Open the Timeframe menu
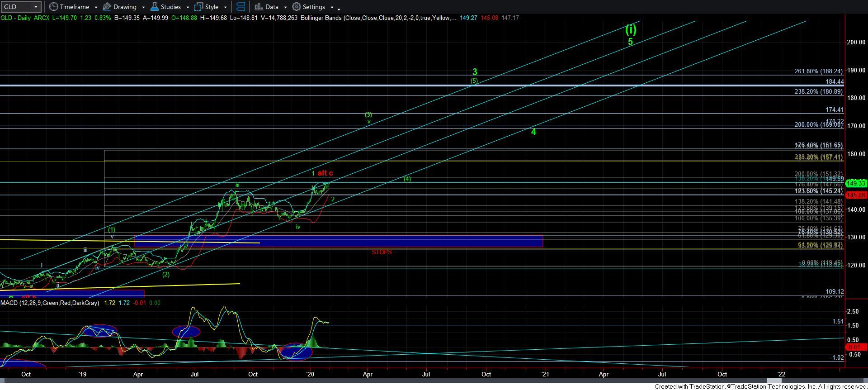Screen dimensions: 868x390 point(69,7)
